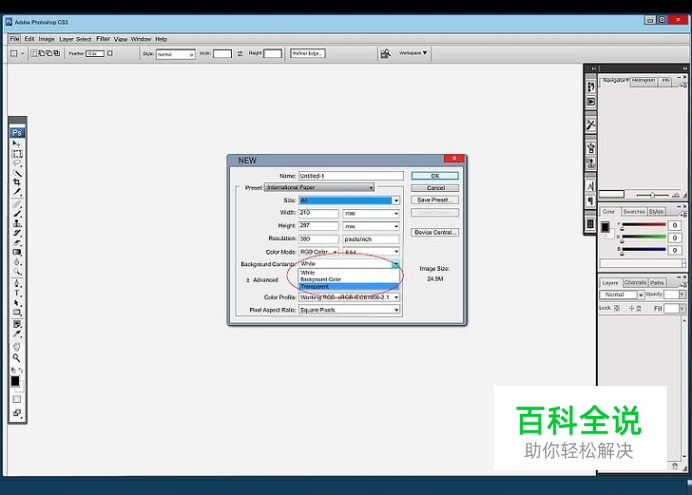692x495 pixels.
Task: Open the Style dropdown in options bar
Action: coord(175,54)
